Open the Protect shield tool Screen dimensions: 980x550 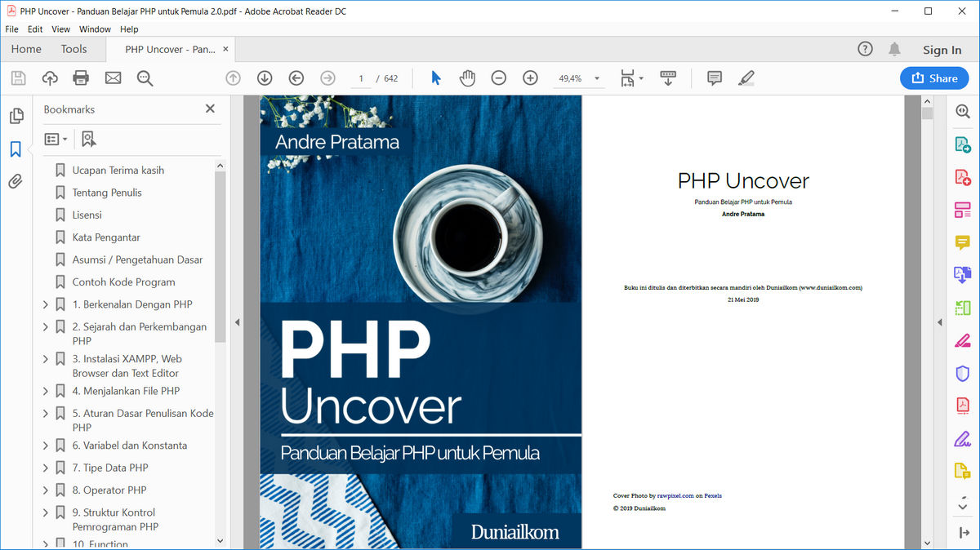pyautogui.click(x=963, y=373)
